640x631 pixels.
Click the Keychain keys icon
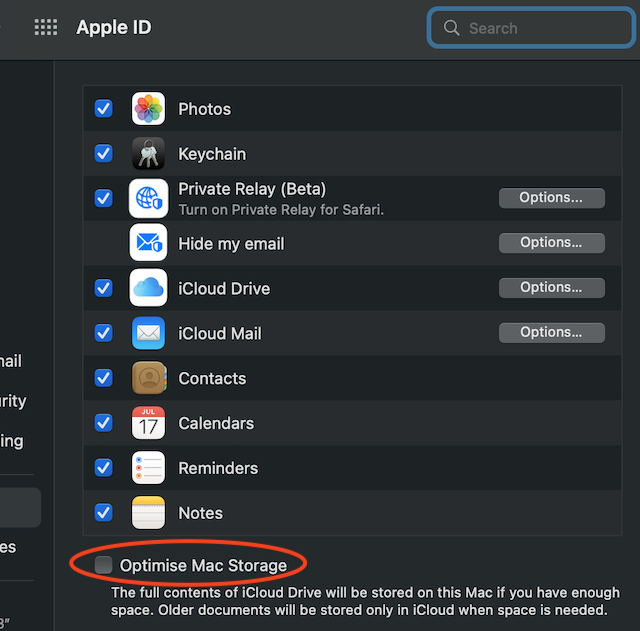148,153
